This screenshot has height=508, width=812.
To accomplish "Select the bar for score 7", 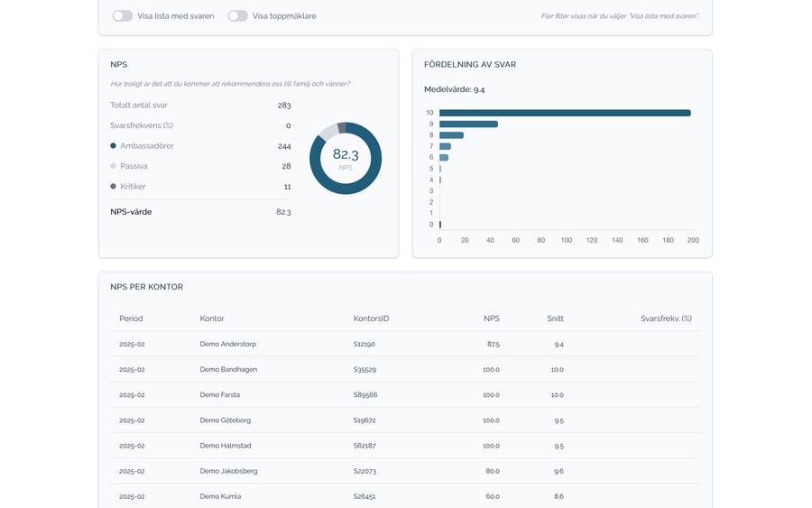I will coord(446,146).
